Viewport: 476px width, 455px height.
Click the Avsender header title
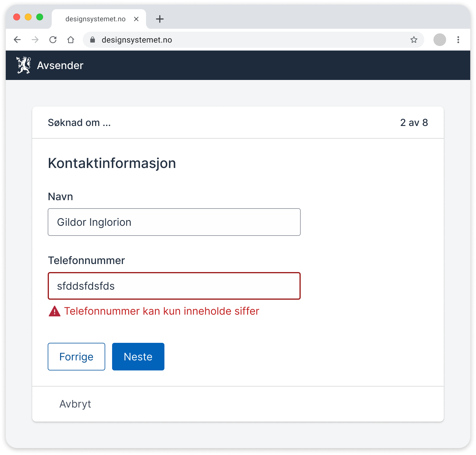pos(60,66)
